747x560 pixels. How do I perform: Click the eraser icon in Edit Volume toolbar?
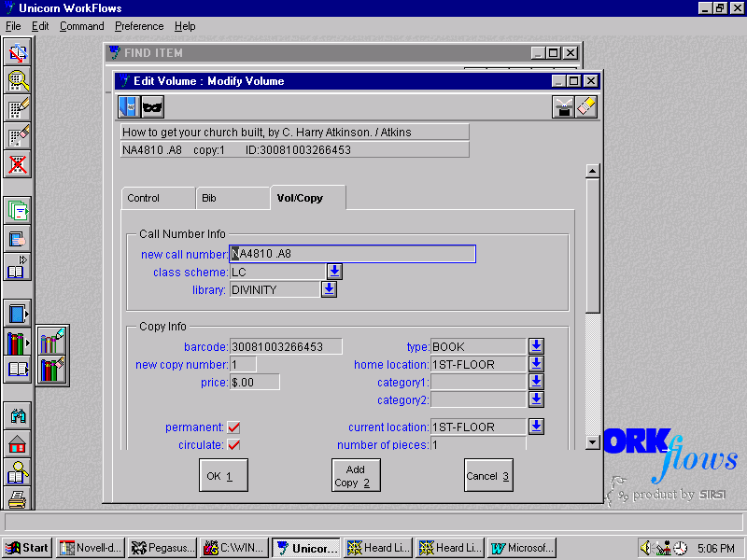click(x=585, y=106)
